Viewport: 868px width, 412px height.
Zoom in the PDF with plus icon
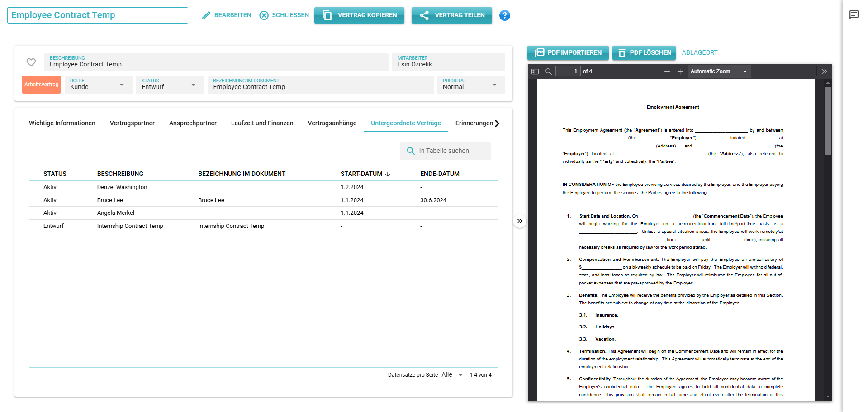(680, 71)
